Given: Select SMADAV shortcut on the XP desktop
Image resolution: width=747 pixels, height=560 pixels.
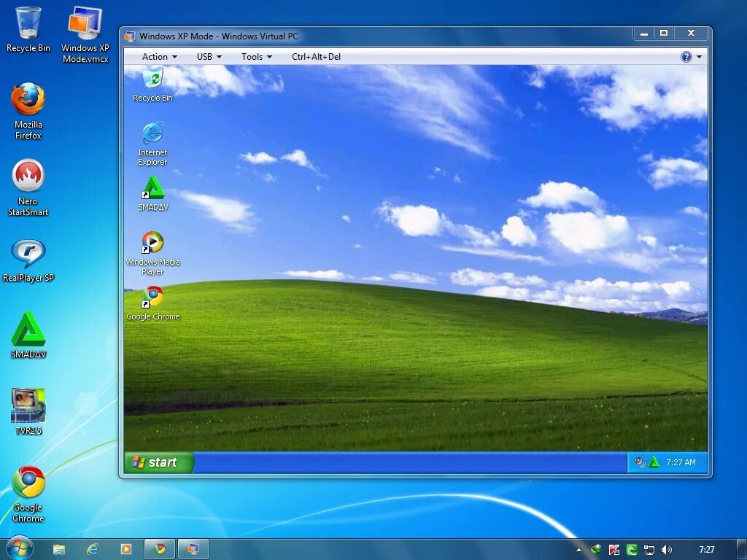Looking at the screenshot, I should pos(153,194).
